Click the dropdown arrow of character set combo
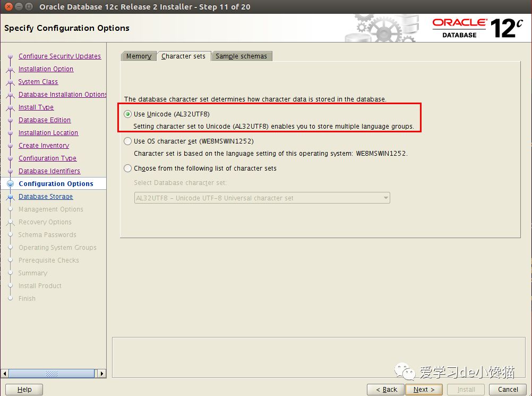 pyautogui.click(x=386, y=198)
